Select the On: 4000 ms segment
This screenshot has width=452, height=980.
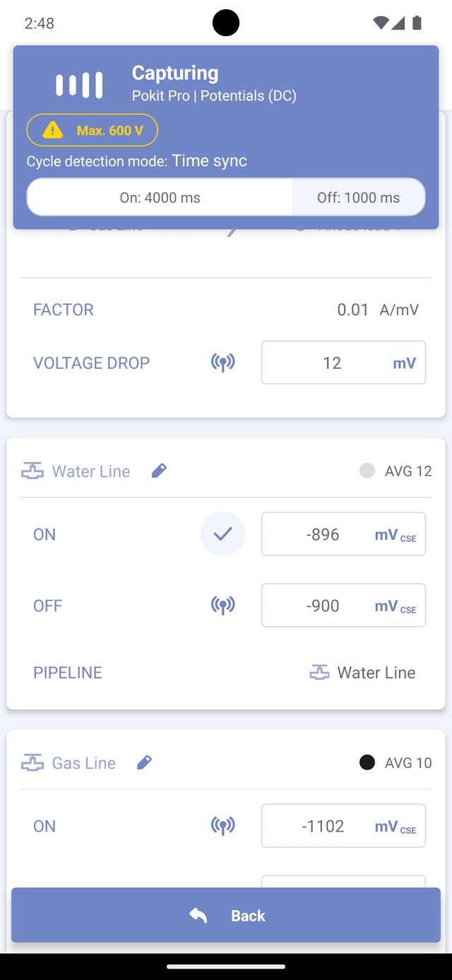160,197
